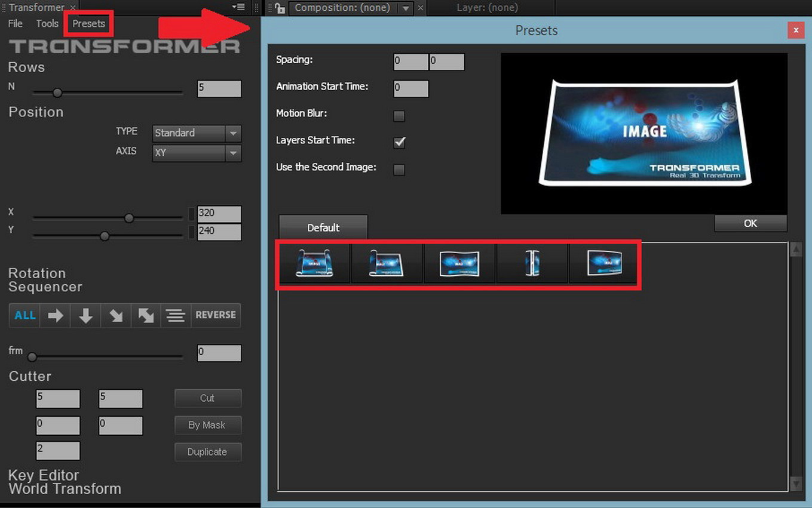Apply the flat tilted panel preset thumbnail
This screenshot has width=812, height=508.
tap(604, 263)
